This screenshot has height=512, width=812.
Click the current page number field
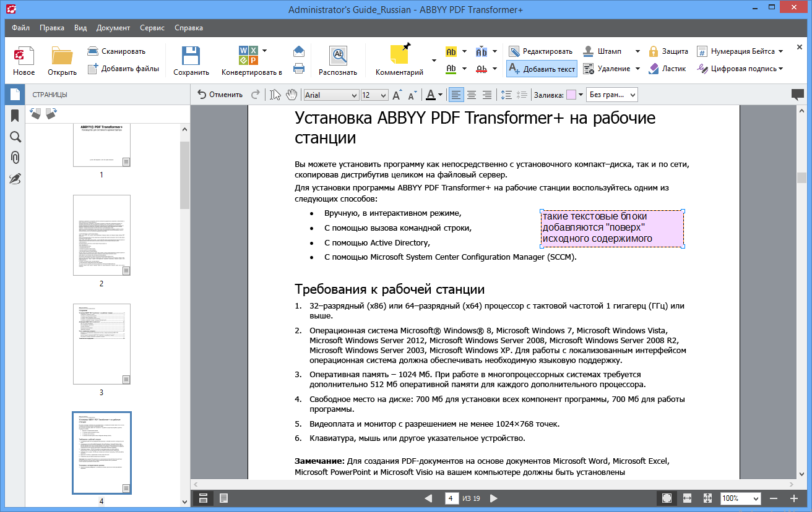pyautogui.click(x=451, y=498)
